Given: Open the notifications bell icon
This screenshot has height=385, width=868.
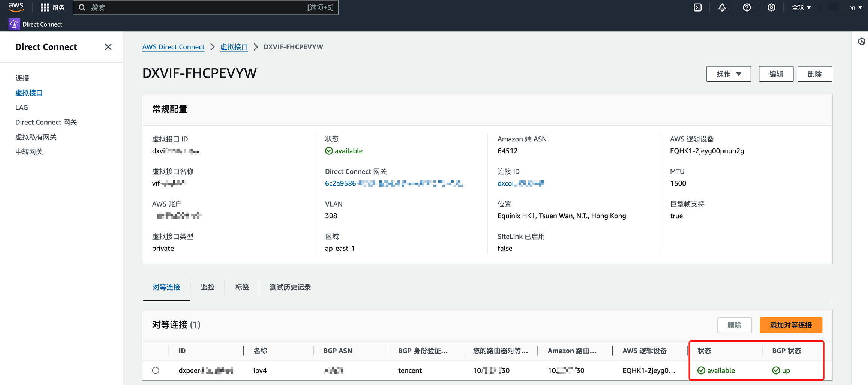Looking at the screenshot, I should click(722, 7).
